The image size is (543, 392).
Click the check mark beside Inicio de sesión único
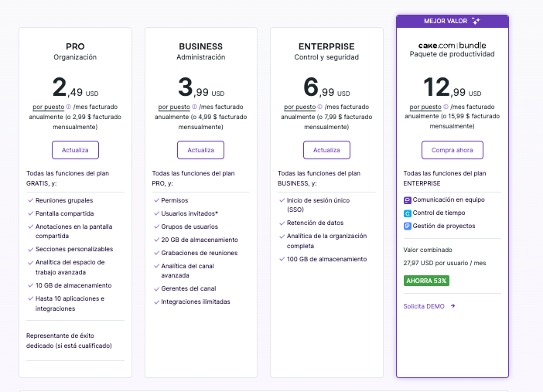coord(282,200)
